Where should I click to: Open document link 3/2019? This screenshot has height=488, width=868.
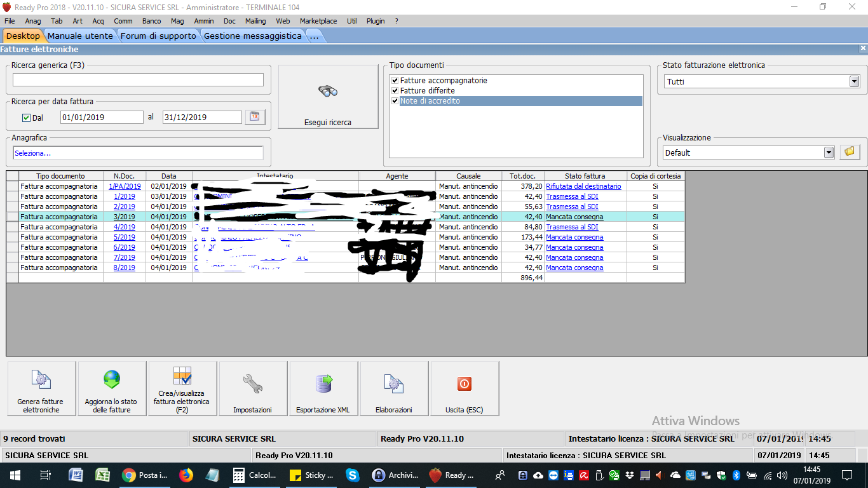point(125,217)
